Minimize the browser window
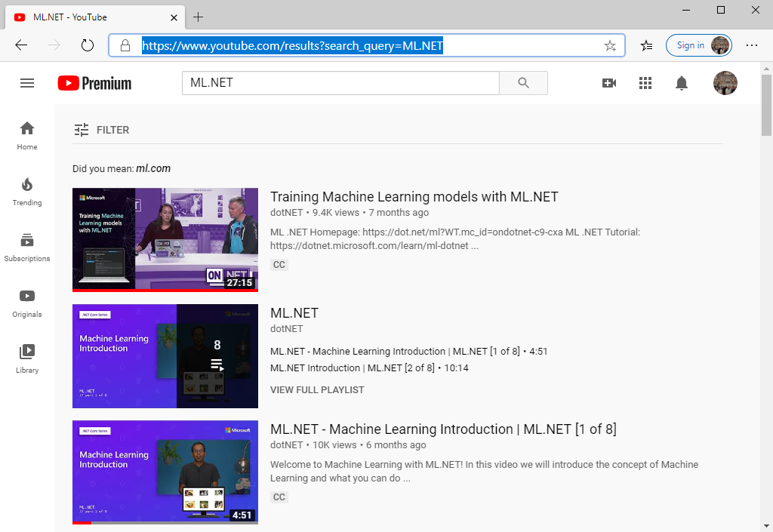773x532 pixels. pyautogui.click(x=686, y=10)
